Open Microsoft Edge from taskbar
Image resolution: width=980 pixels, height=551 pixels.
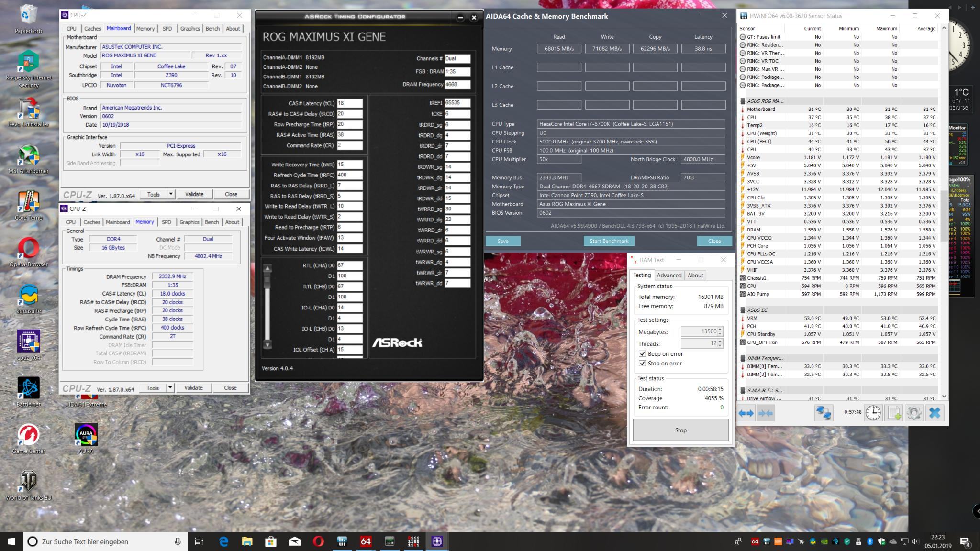[223, 541]
